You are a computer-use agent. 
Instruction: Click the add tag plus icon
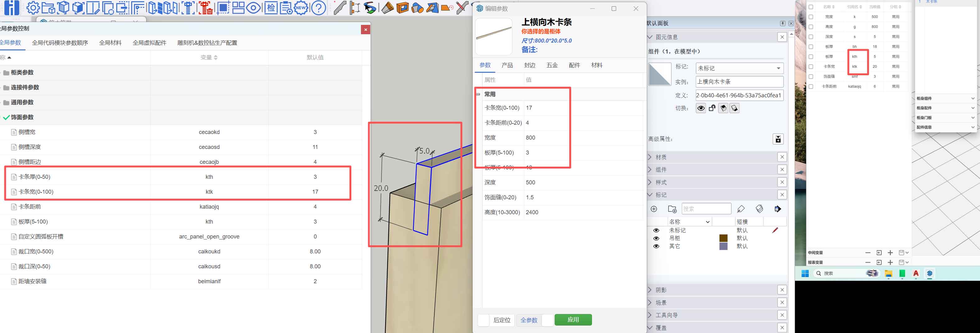click(x=654, y=209)
